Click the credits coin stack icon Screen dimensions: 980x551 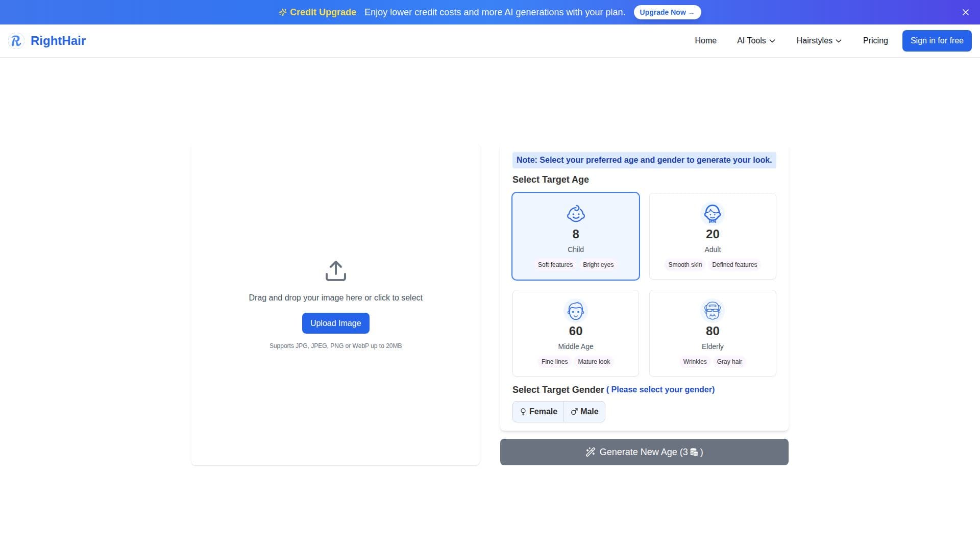pyautogui.click(x=694, y=452)
